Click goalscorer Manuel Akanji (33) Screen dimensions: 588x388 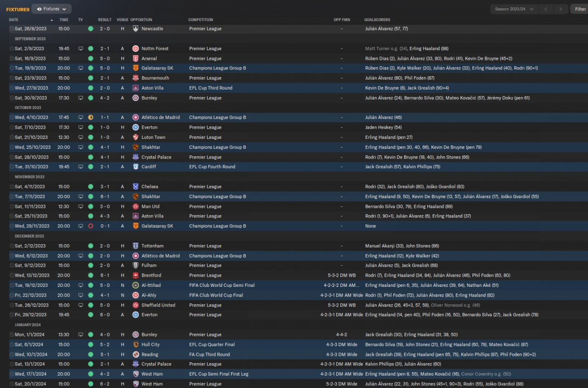385,246
